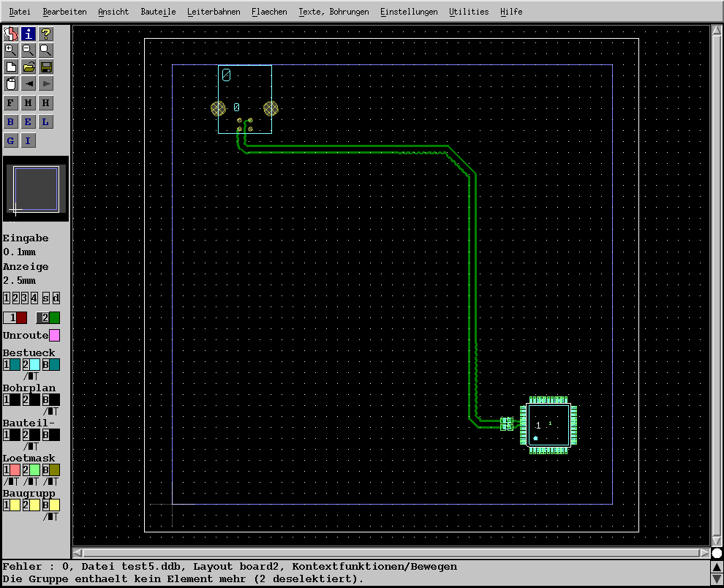Viewport: 724px width, 588px height.
Task: Toggle the /T display mode under Baugrupp
Action: coord(50,517)
